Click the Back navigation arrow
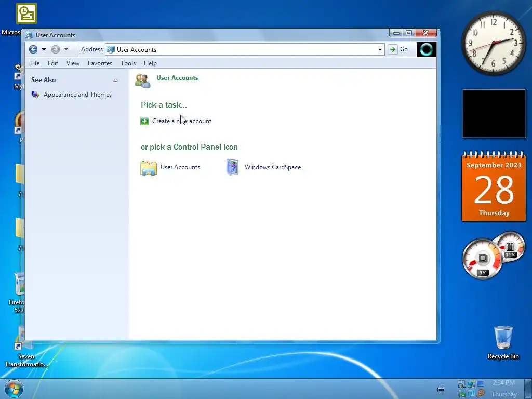Viewport: 532px width, 399px height. point(33,49)
